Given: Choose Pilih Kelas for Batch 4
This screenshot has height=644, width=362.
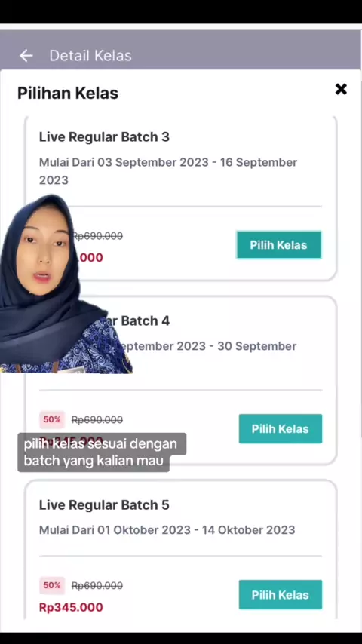Looking at the screenshot, I should pos(281,429).
